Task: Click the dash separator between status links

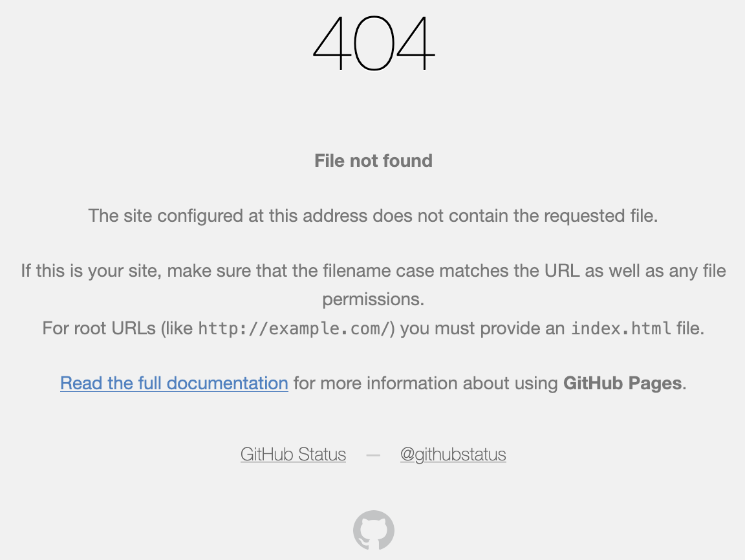Action: (373, 455)
